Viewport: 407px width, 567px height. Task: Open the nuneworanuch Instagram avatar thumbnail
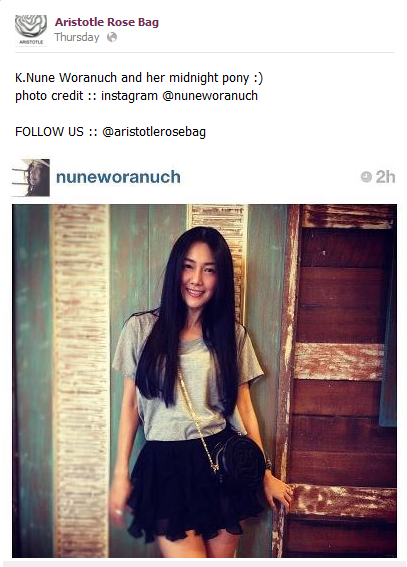tap(31, 178)
